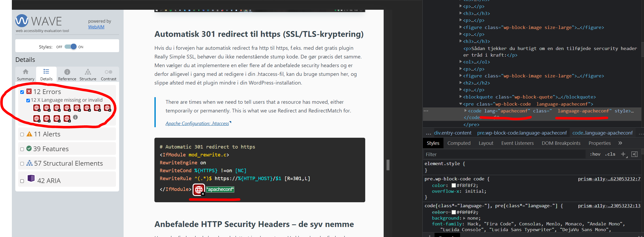Viewport: 644px width, 237px height.
Task: Click the three-dots icon left of the selected code element
Action: 426,111
